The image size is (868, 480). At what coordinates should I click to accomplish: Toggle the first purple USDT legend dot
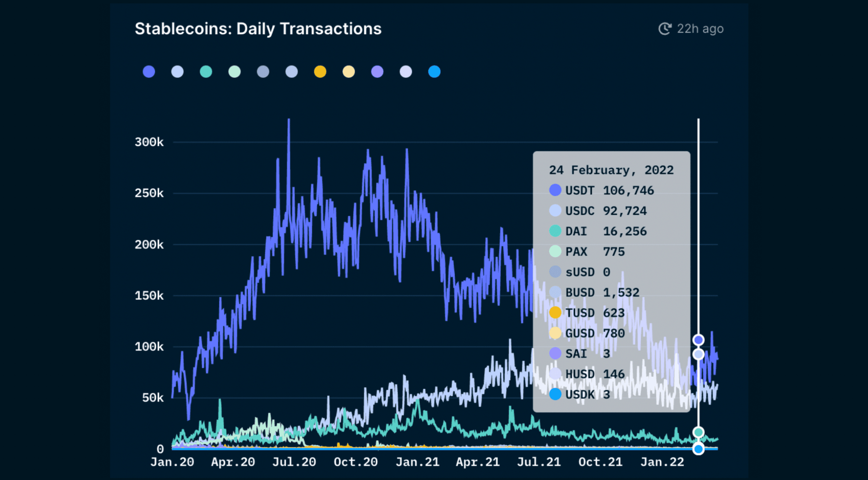pyautogui.click(x=148, y=71)
